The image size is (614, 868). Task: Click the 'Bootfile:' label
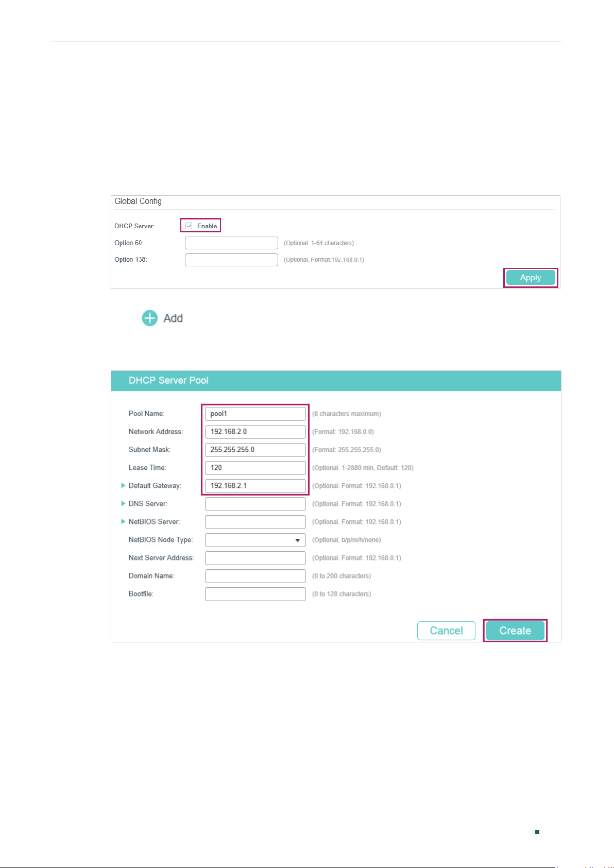(141, 594)
